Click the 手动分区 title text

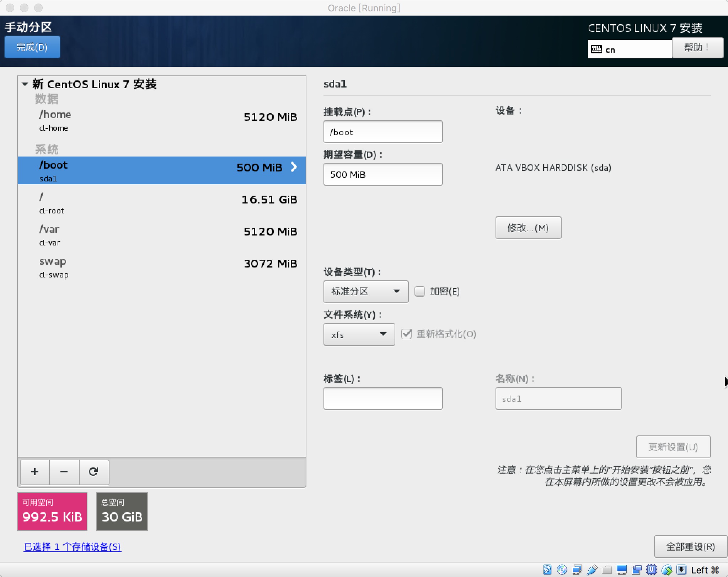tap(28, 27)
